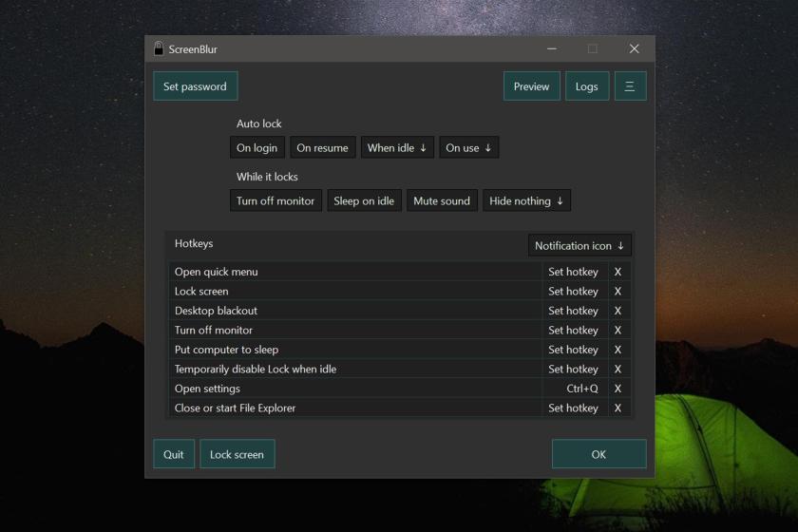
Task: Clear hotkey for Desktop blackout
Action: point(617,311)
